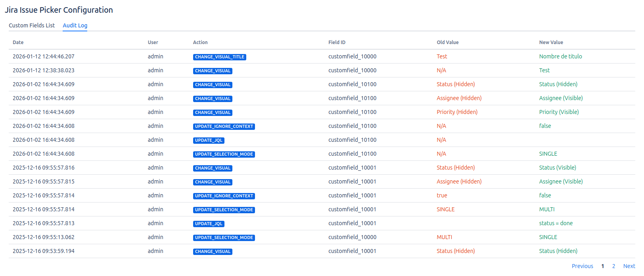Select the Audit Log tab
The height and width of the screenshot is (276, 644).
click(75, 25)
